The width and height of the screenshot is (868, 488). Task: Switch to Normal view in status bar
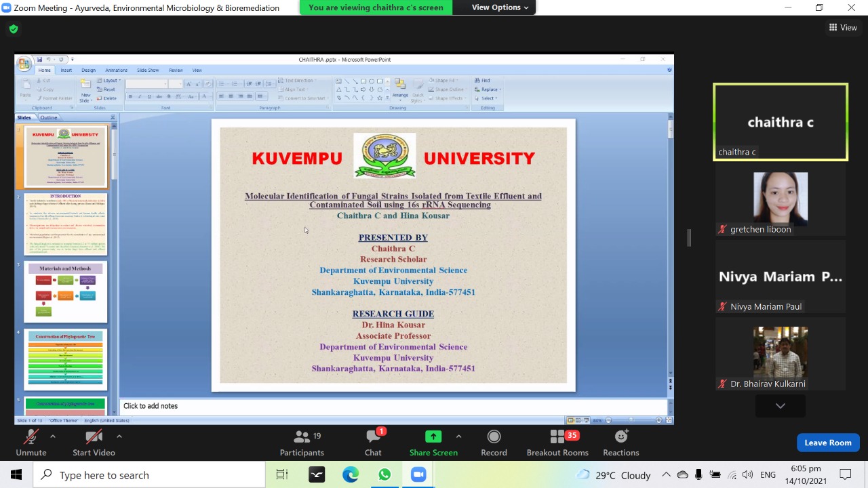pos(570,420)
